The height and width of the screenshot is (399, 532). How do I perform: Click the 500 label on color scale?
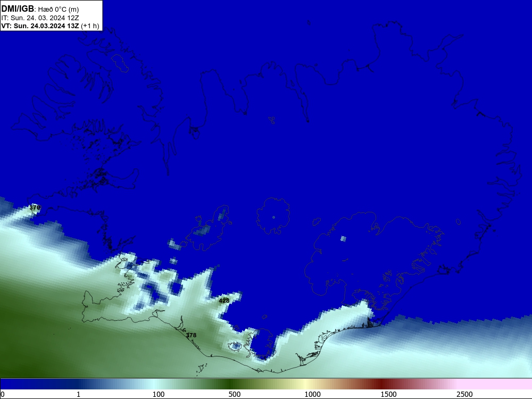click(x=235, y=394)
